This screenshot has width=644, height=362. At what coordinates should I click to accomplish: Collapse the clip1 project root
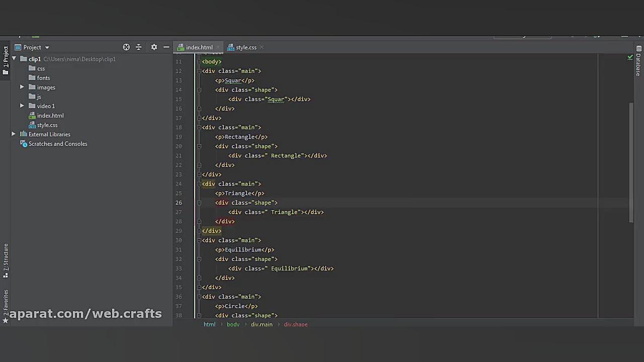14,59
